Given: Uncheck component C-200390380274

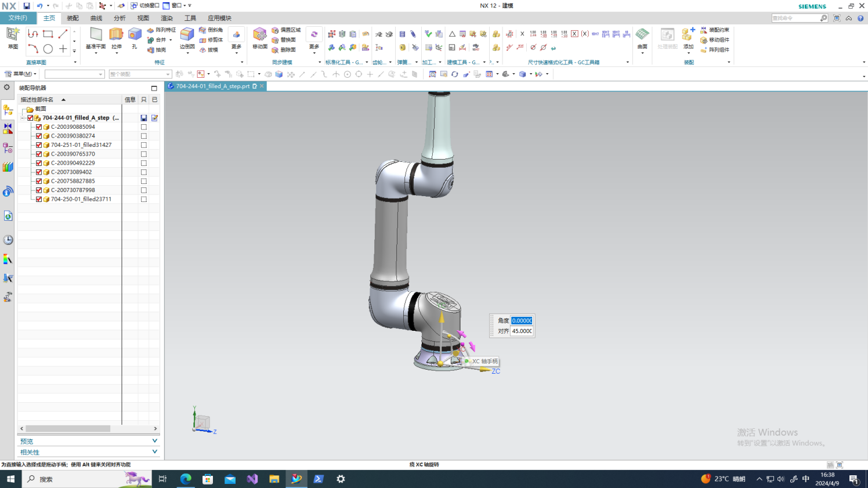Looking at the screenshot, I should [x=39, y=136].
